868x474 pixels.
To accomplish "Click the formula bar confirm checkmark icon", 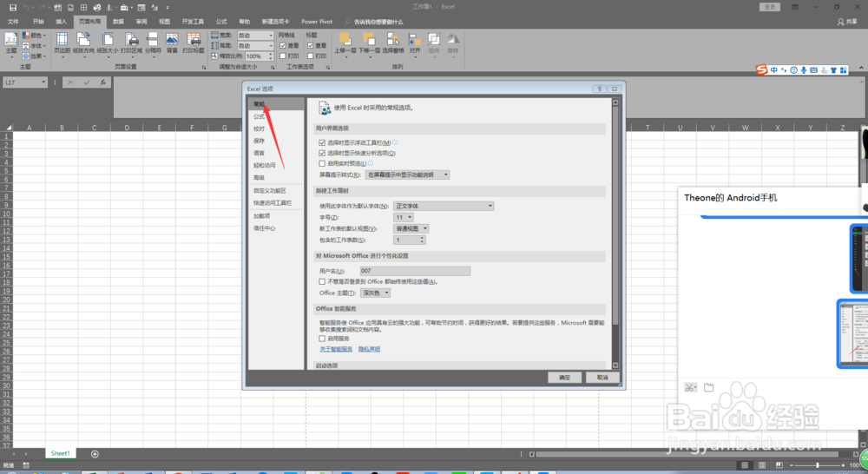I will click(x=87, y=82).
